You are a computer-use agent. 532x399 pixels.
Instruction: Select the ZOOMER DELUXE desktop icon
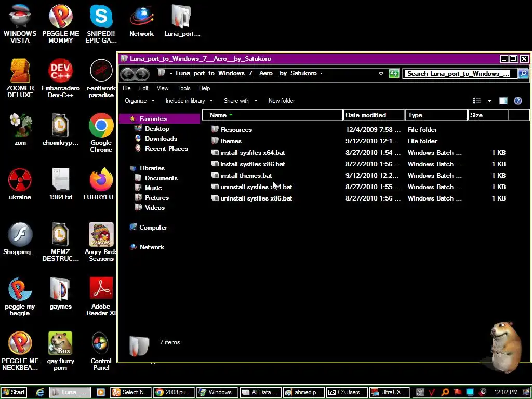click(x=20, y=78)
